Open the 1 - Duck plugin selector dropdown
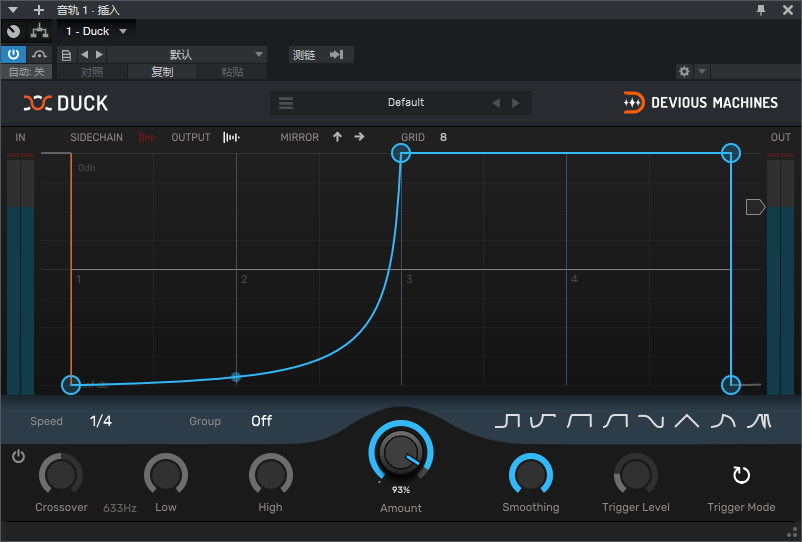 [96, 31]
